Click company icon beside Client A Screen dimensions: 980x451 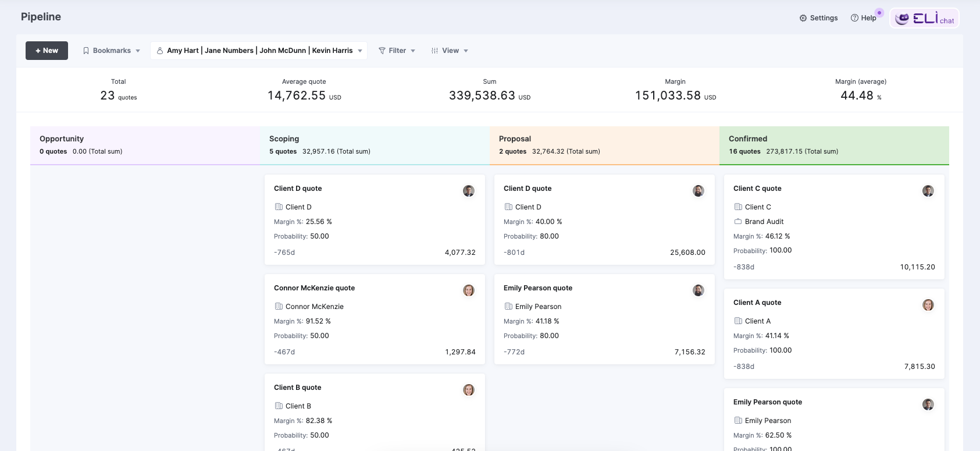click(x=738, y=321)
